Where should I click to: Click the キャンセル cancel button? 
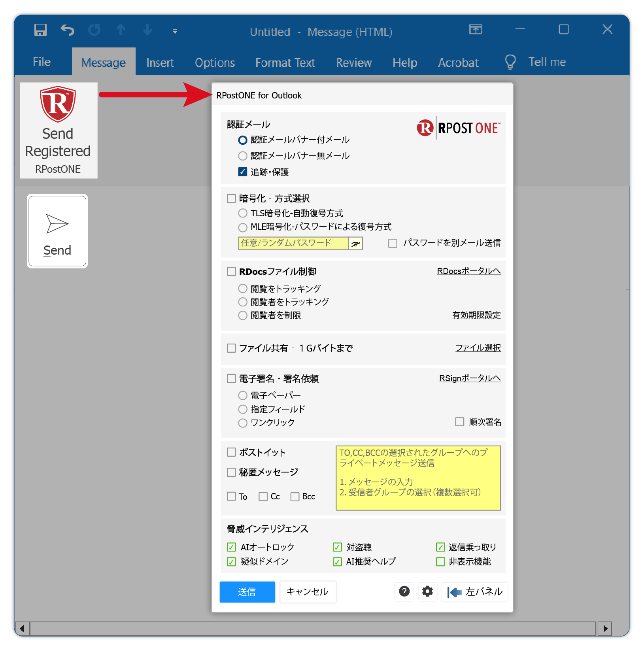click(x=308, y=592)
